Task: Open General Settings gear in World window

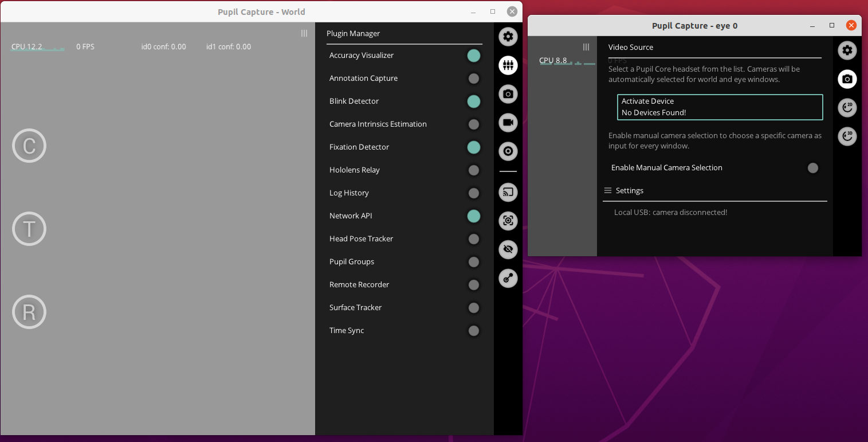Action: click(x=508, y=37)
